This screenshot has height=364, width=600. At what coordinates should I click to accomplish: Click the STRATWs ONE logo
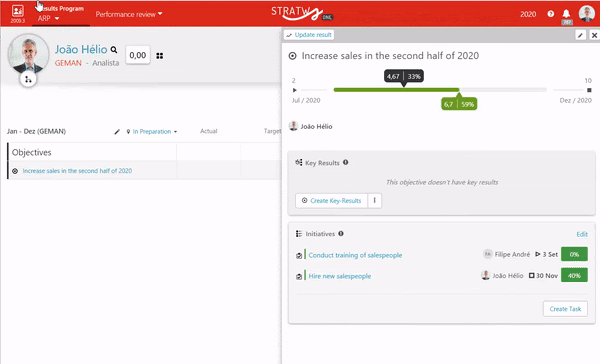(302, 13)
